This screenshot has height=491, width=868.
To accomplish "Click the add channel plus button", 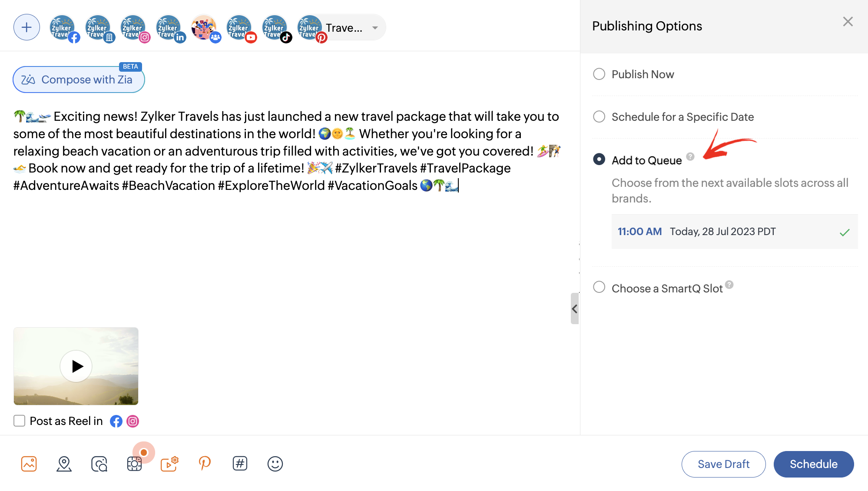I will coord(27,27).
